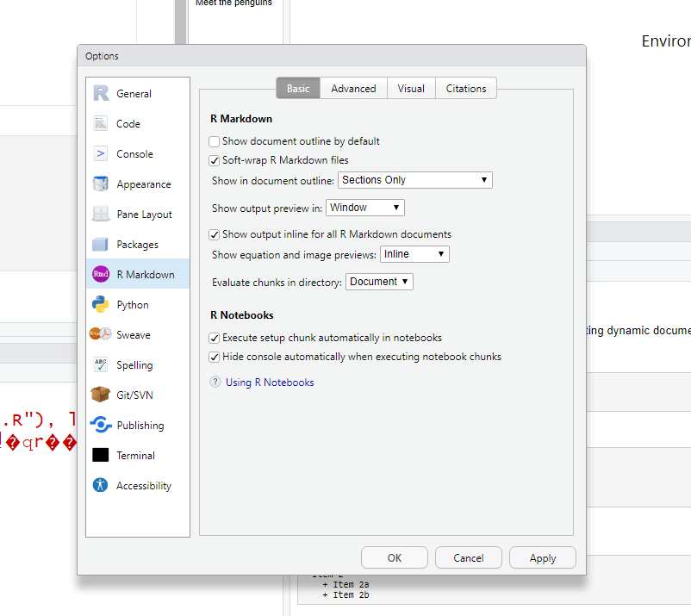Open the Citations tab
The image size is (691, 616).
466,88
